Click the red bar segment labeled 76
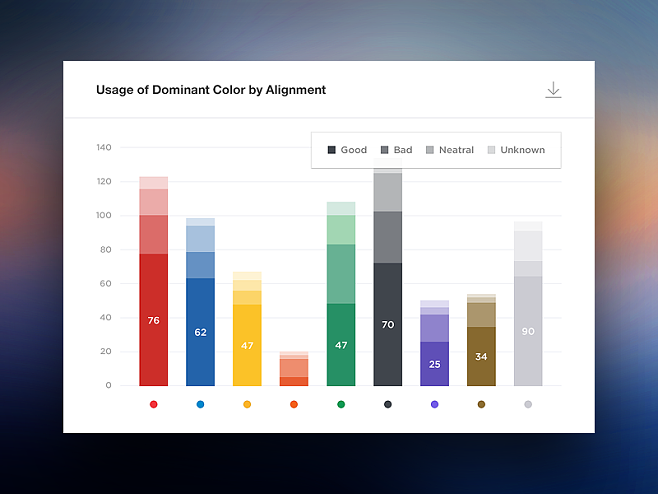 tap(154, 320)
